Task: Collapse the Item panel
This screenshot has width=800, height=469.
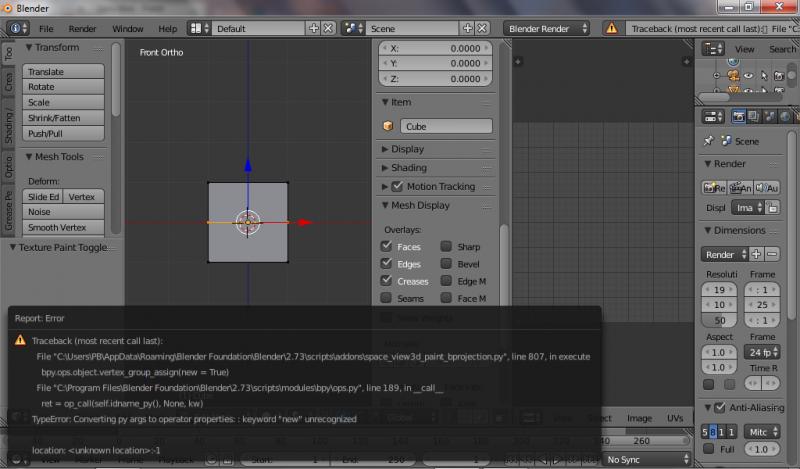Action: point(385,102)
